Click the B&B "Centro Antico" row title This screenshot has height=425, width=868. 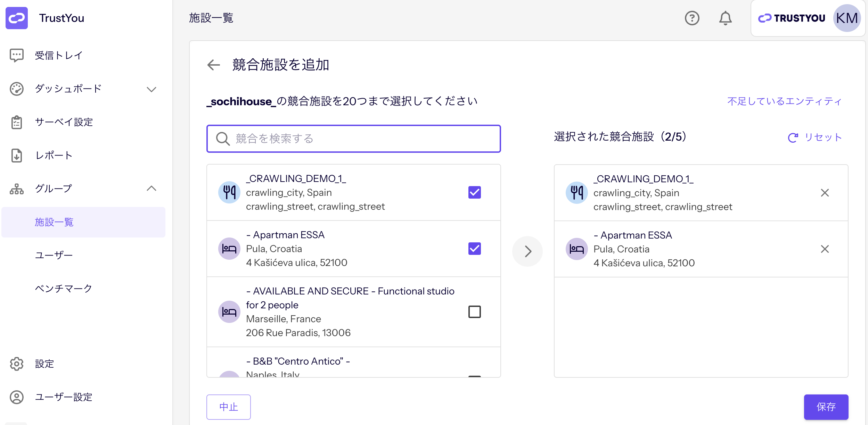pos(298,361)
